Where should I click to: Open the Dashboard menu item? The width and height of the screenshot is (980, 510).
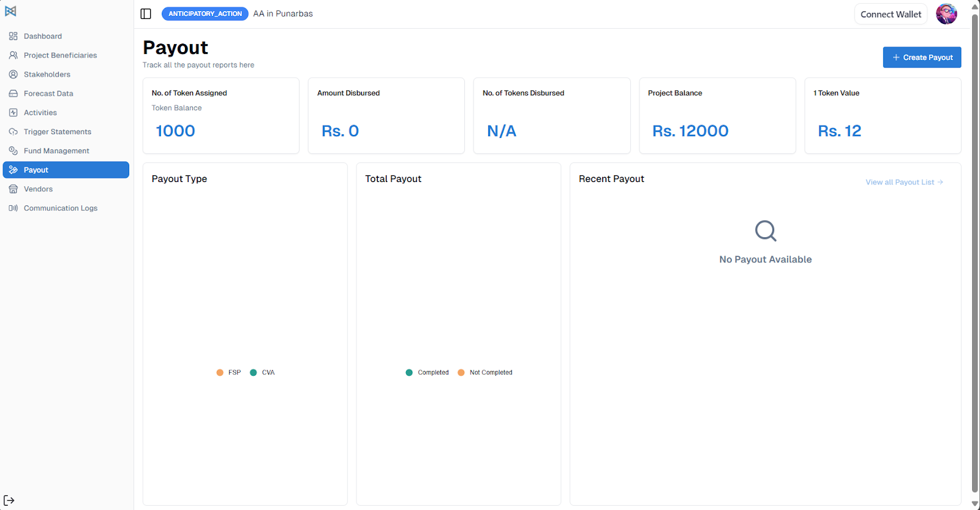pyautogui.click(x=66, y=36)
